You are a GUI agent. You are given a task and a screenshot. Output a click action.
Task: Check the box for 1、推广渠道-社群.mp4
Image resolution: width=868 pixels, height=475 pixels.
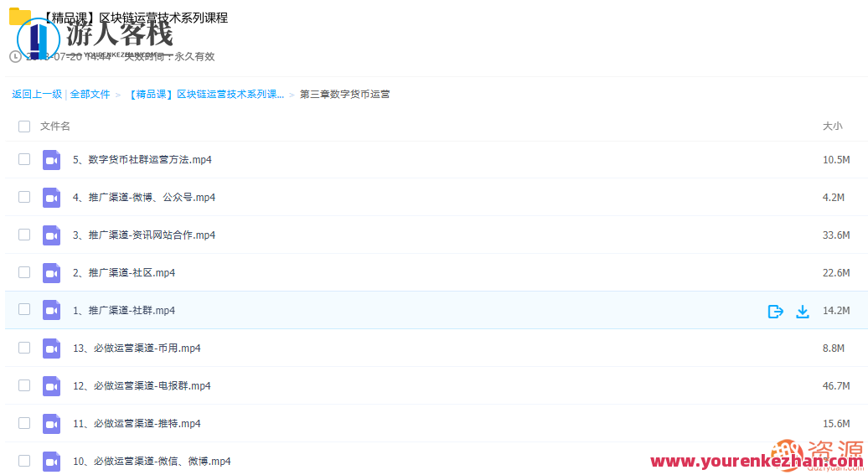(24, 309)
